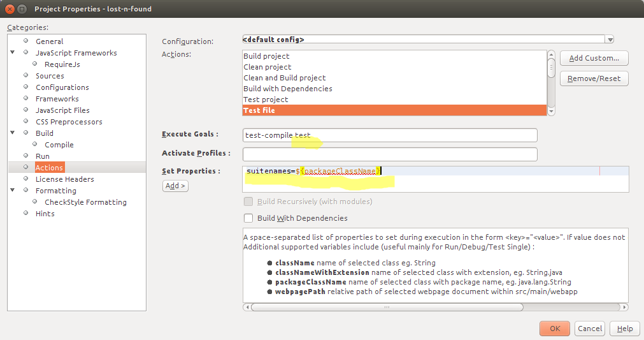Select the RequireJs category
This screenshot has width=644, height=340.
[x=62, y=64]
